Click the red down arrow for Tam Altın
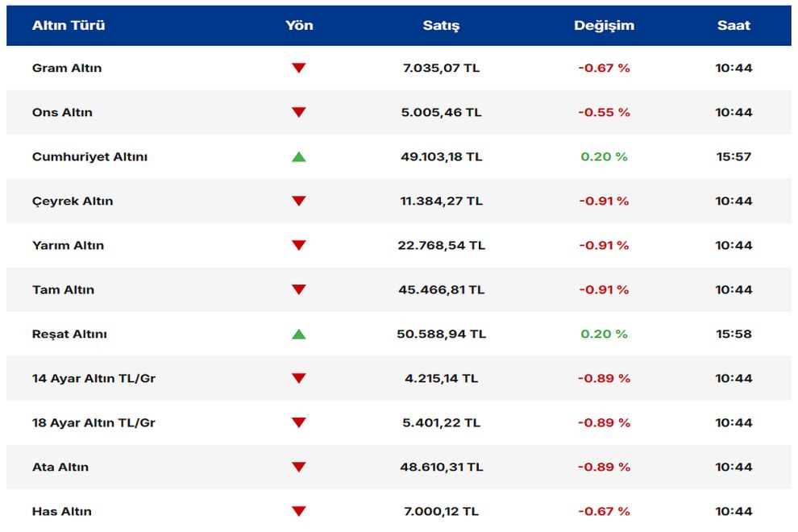This screenshot has height=532, width=798. coord(299,290)
